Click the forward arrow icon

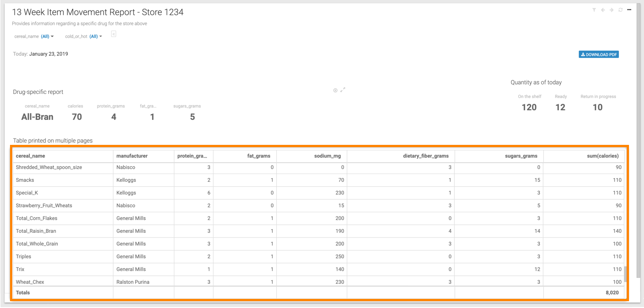(x=612, y=10)
